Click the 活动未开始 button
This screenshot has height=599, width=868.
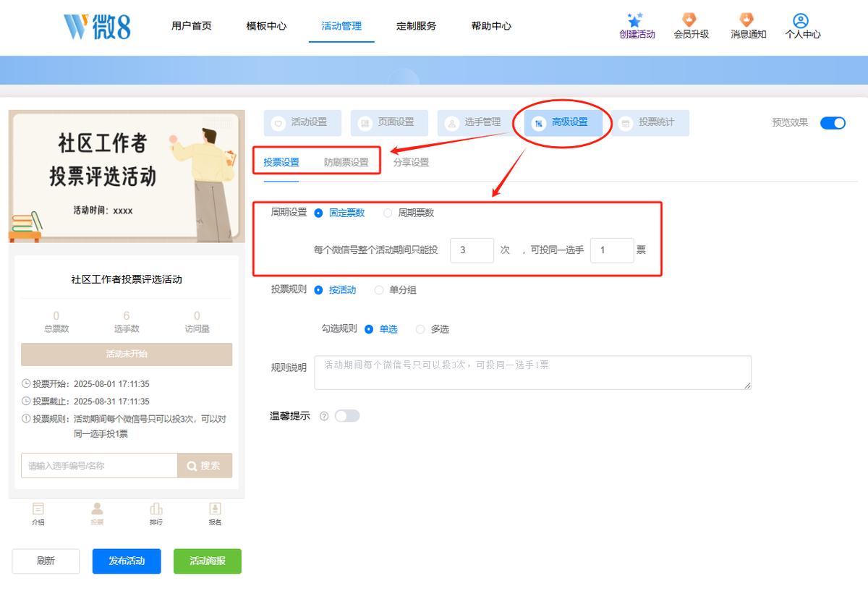point(127,354)
